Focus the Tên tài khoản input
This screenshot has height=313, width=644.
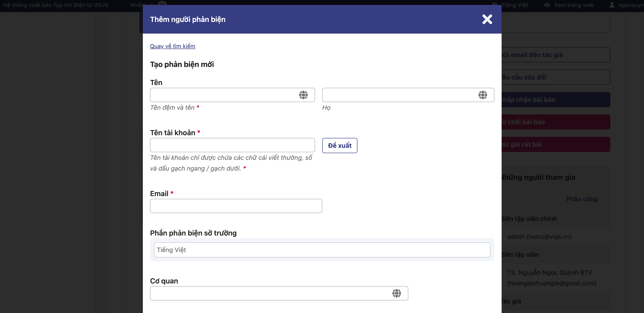[232, 145]
